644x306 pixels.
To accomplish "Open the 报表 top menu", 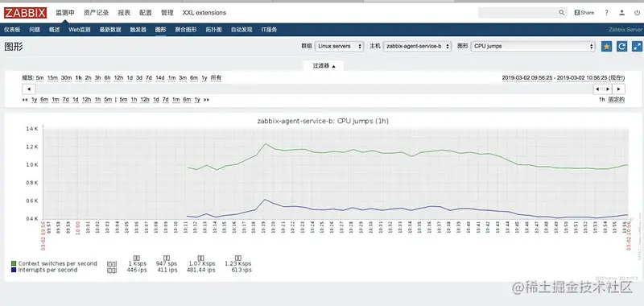I will pyautogui.click(x=124, y=13).
